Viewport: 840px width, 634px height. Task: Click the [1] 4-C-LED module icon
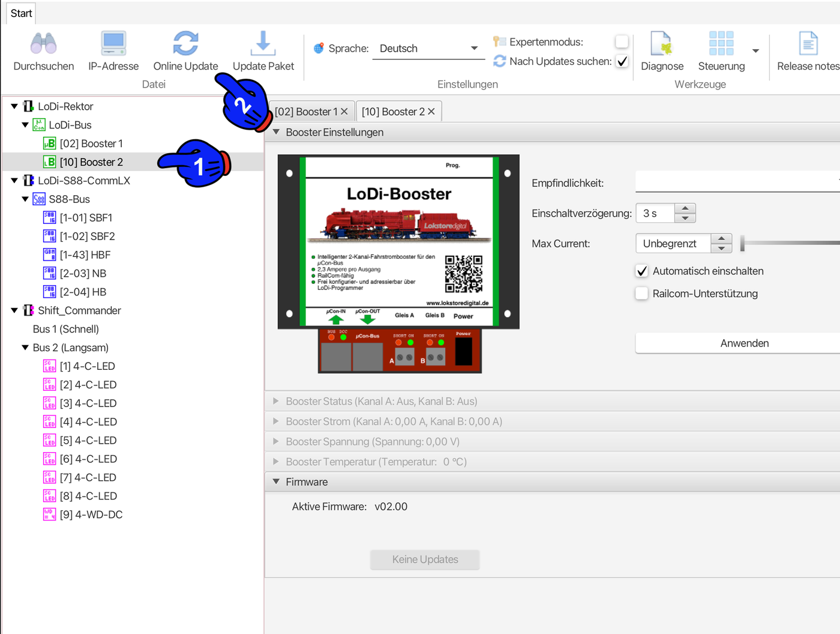pyautogui.click(x=50, y=366)
